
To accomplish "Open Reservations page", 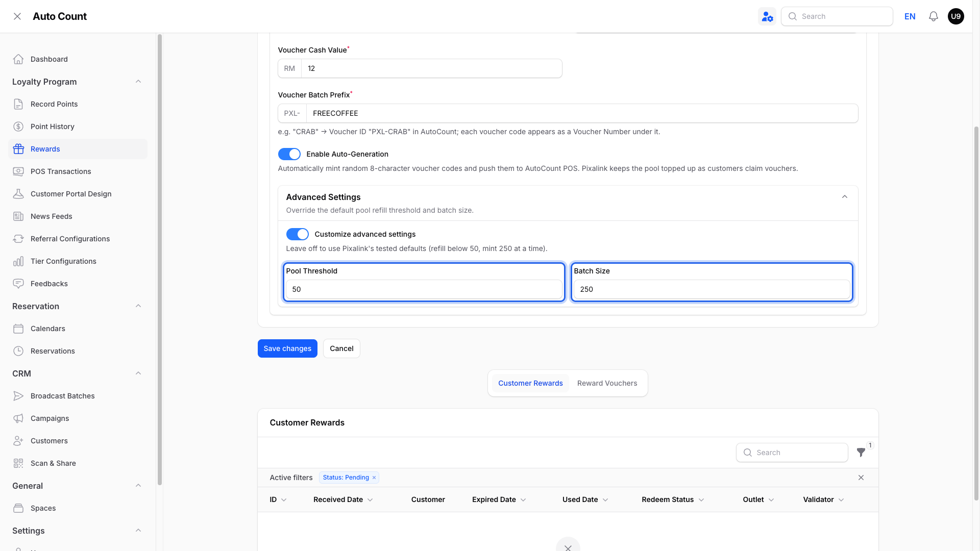I will click(78, 351).
